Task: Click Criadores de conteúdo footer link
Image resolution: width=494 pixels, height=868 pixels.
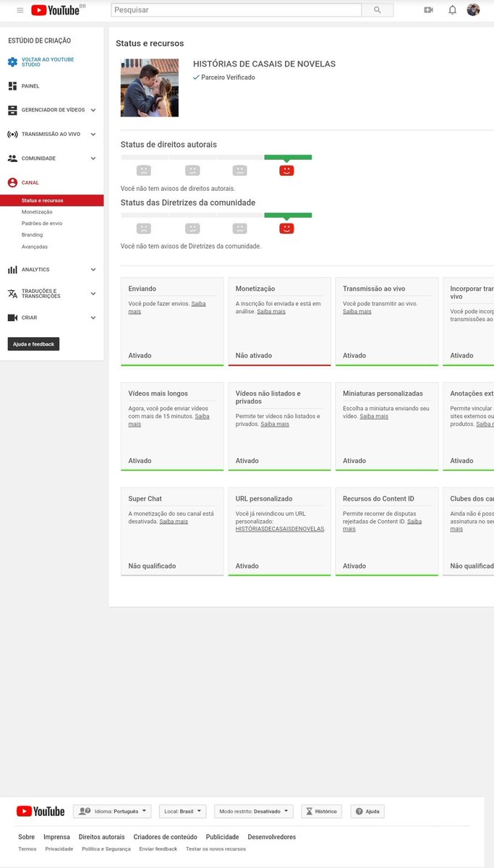Action: 165,837
